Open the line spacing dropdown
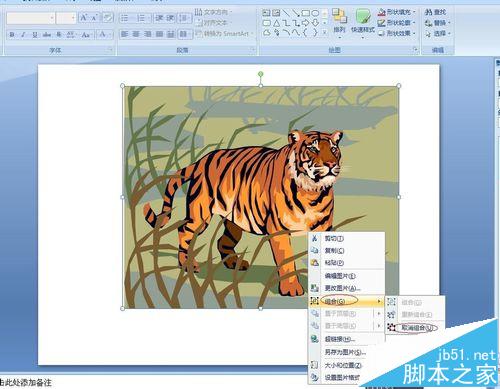 tap(185, 18)
